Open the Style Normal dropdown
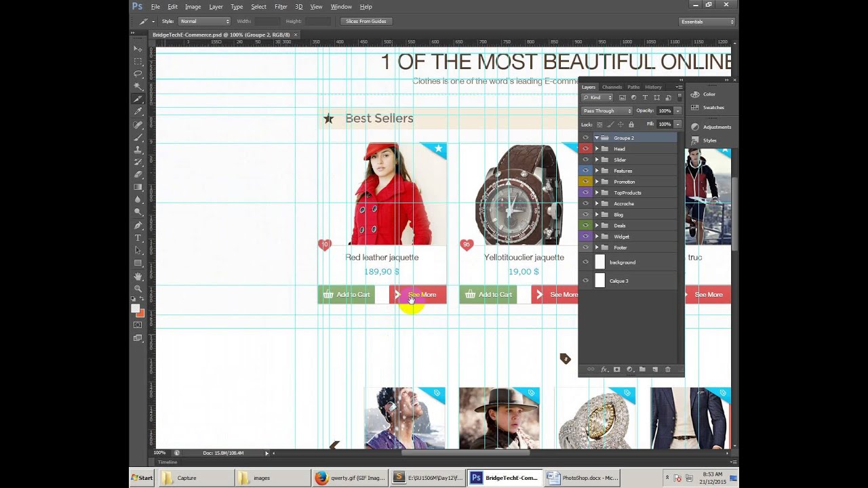The height and width of the screenshot is (488, 868). [205, 21]
